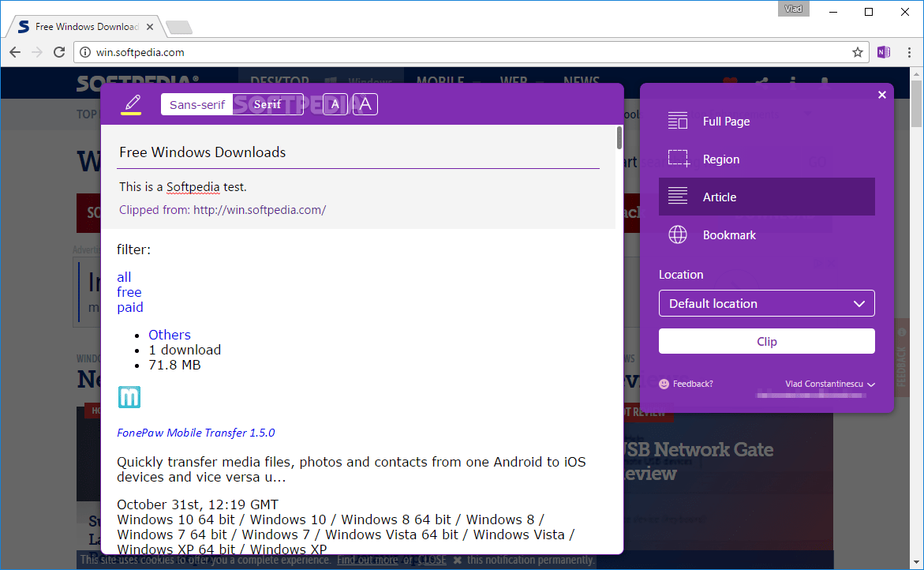This screenshot has height=570, width=924.
Task: Edit the Free Windows Downloads title field
Action: [359, 152]
